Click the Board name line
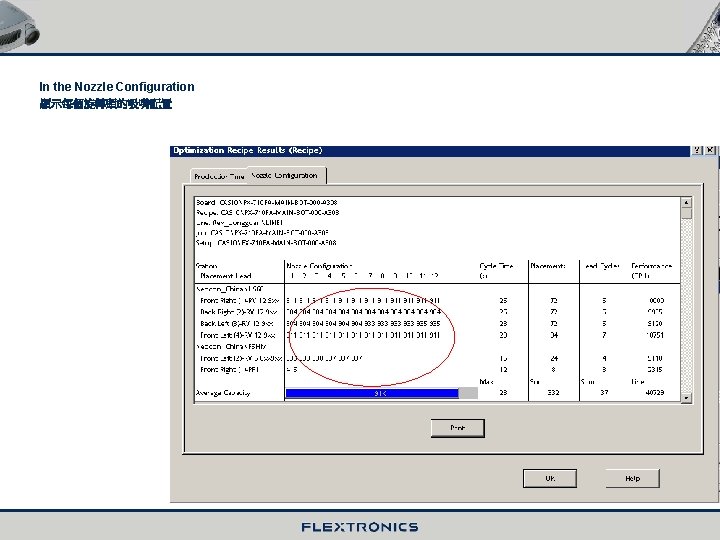Screen dimensions: 720x540 [x=267, y=202]
